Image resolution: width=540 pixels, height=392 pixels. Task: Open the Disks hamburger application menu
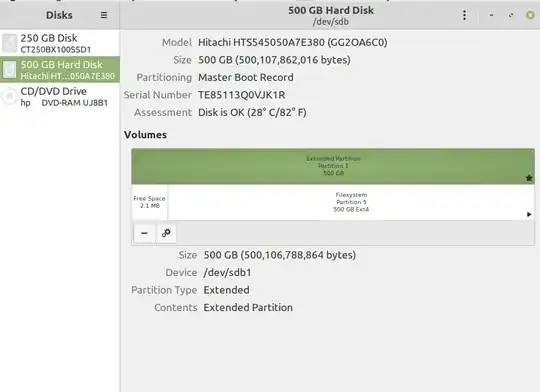point(104,15)
